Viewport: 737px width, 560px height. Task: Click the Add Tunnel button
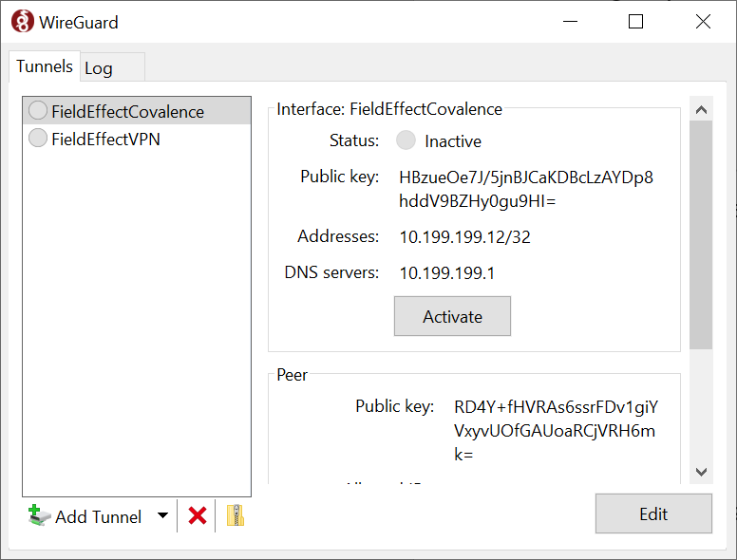(x=85, y=516)
